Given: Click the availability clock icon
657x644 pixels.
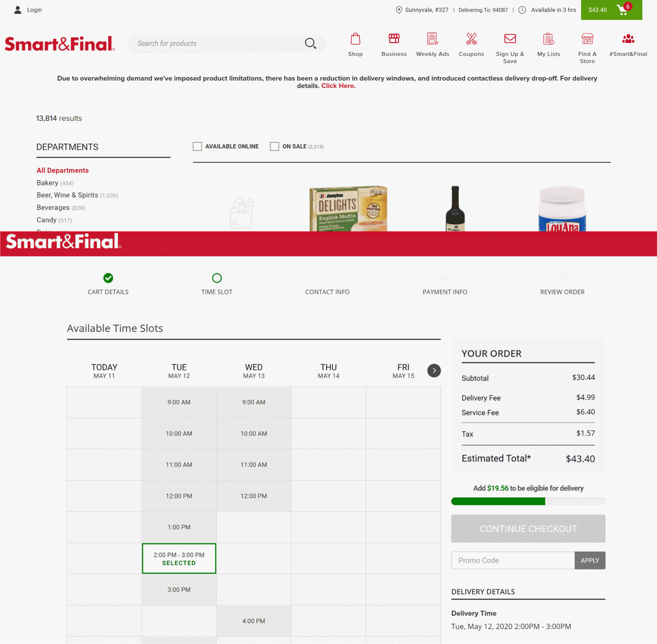Looking at the screenshot, I should (522, 10).
